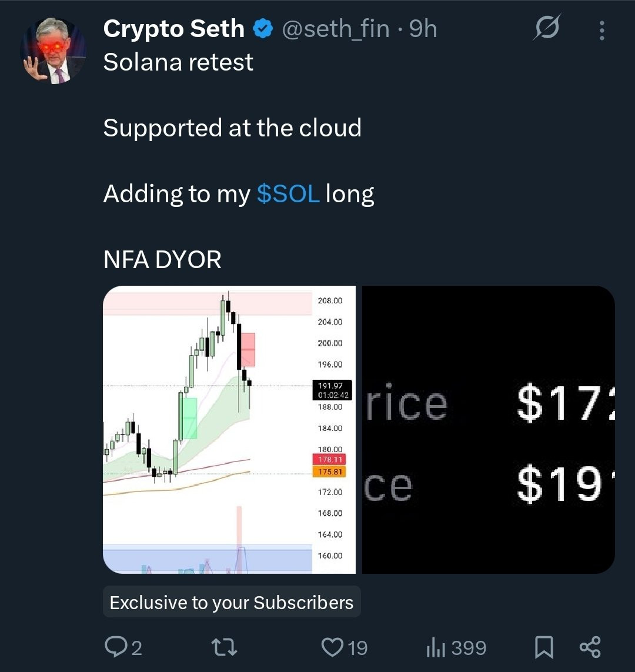This screenshot has height=672, width=635.
Task: Click the Exclusive to your Subscribers label
Action: [x=232, y=603]
